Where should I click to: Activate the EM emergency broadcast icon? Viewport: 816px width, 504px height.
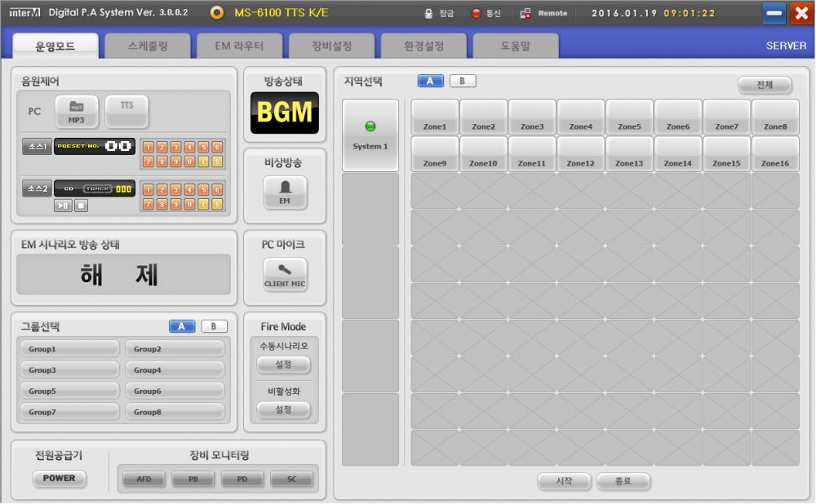point(284,194)
